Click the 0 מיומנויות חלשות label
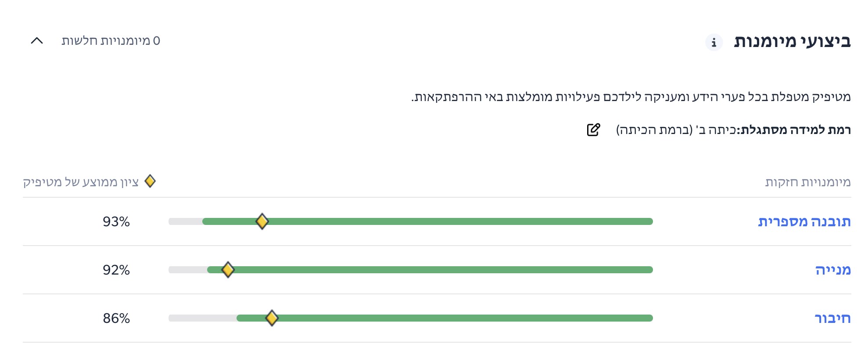Image resolution: width=868 pixels, height=362 pixels. tap(111, 41)
